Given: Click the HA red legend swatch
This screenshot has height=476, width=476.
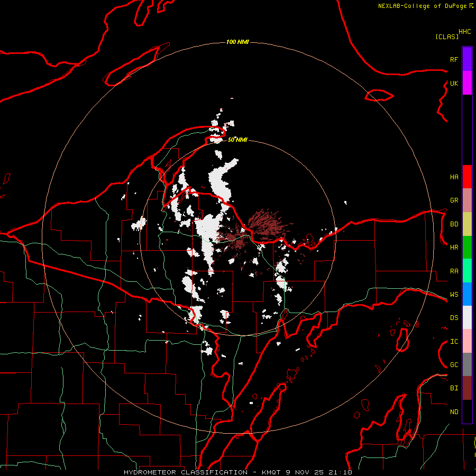Looking at the screenshot, I should [x=467, y=177].
